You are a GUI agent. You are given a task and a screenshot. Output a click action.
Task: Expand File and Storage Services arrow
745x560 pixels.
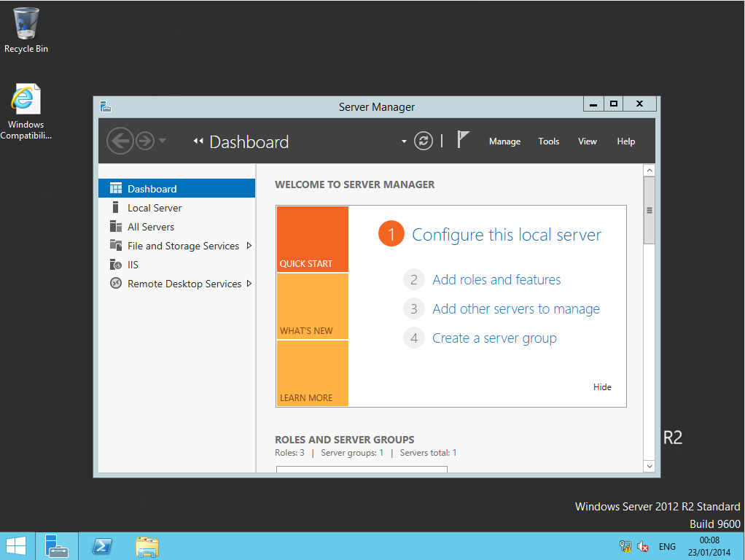[249, 246]
